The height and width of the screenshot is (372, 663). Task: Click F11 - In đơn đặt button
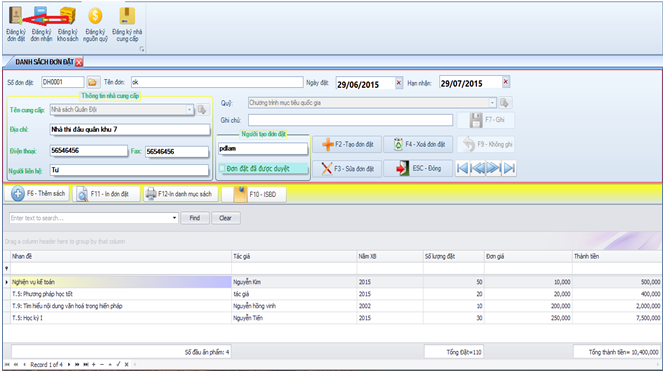coord(106,194)
